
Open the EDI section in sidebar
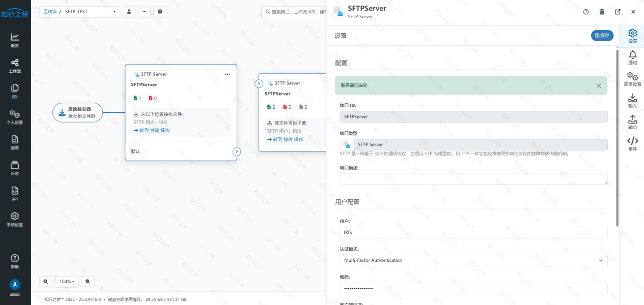click(x=15, y=91)
